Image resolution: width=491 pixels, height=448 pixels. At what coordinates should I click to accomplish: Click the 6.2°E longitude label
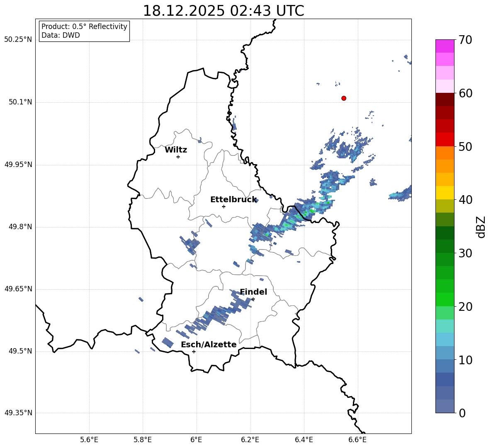click(x=250, y=440)
